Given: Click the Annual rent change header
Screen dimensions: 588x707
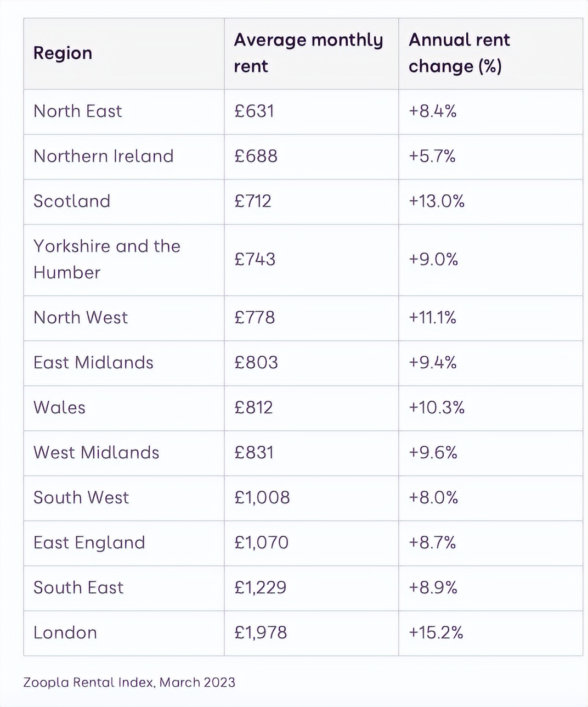Looking at the screenshot, I should [x=459, y=53].
